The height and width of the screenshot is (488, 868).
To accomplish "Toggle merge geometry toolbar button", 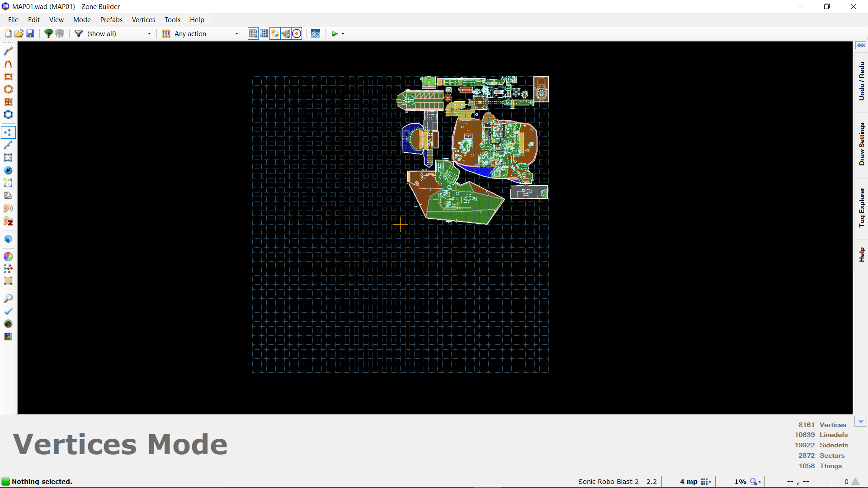I will pyautogui.click(x=275, y=33).
